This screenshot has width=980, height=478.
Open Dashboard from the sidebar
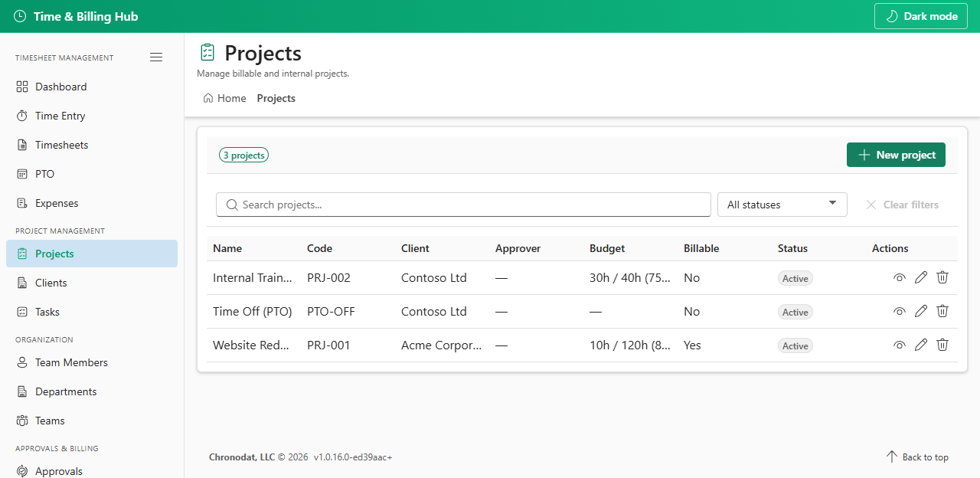click(x=92, y=87)
